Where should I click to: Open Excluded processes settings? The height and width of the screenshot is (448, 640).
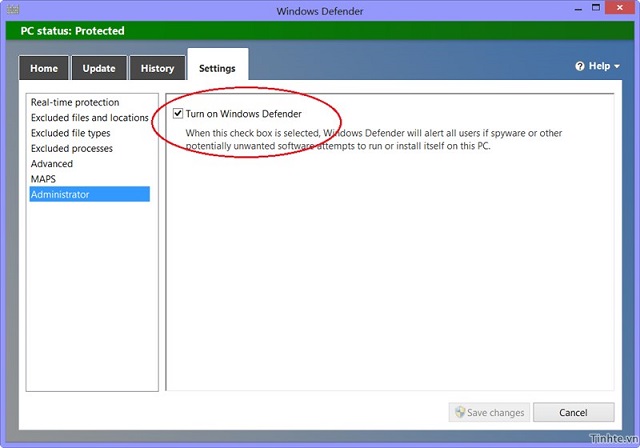pos(89,149)
